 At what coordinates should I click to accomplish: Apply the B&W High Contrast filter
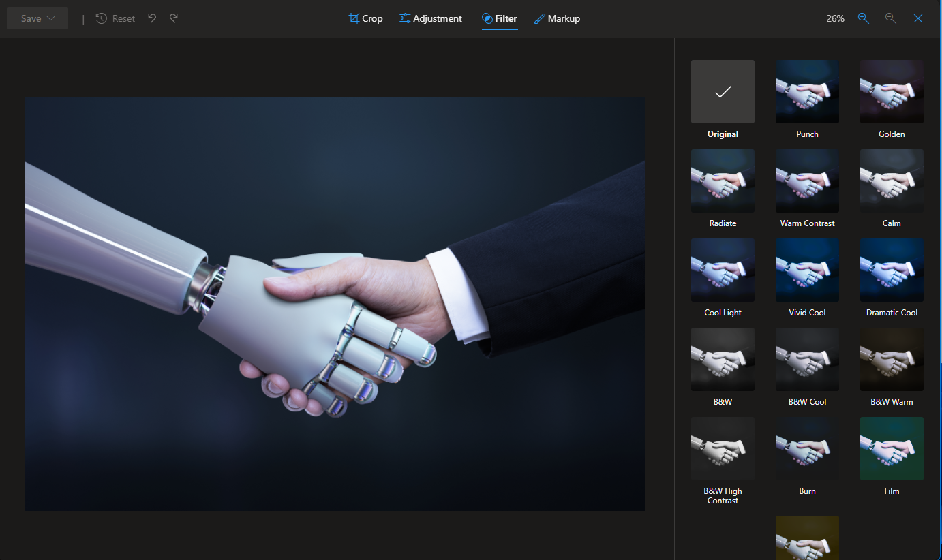[723, 449]
